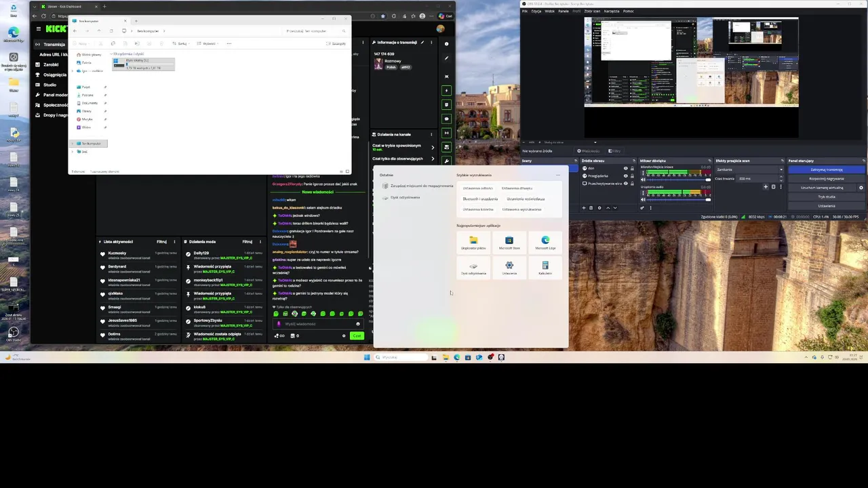
Task: Open Microsoft Store tile in search panel
Action: tap(509, 242)
